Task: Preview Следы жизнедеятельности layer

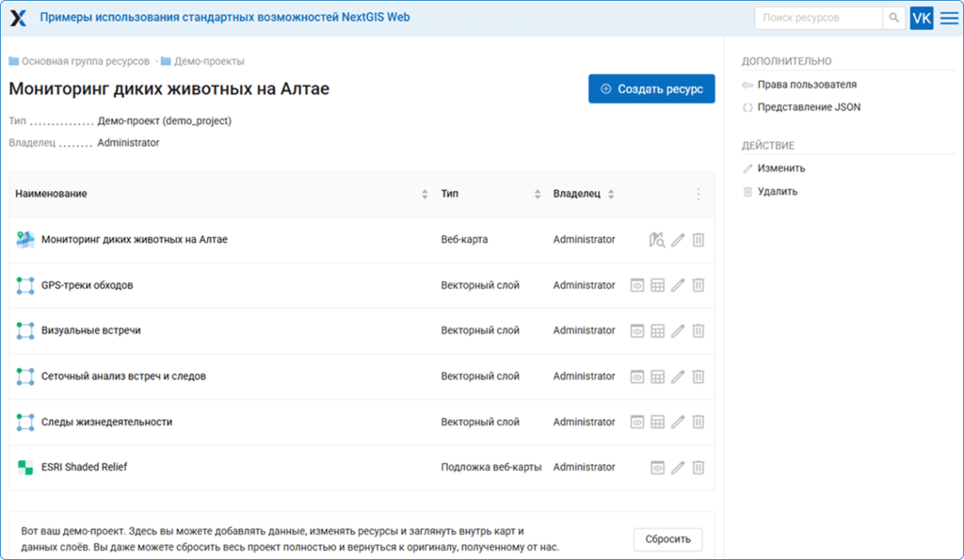Action: click(x=637, y=423)
